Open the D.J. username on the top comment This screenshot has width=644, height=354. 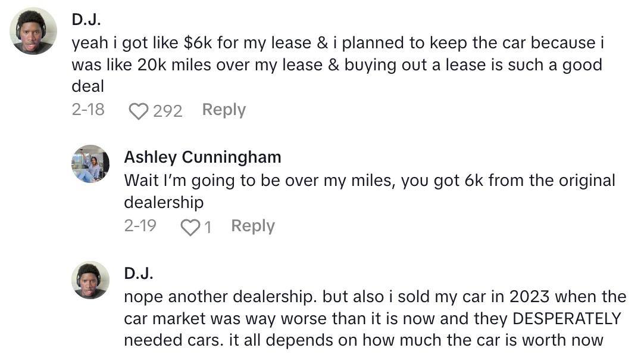tap(86, 20)
